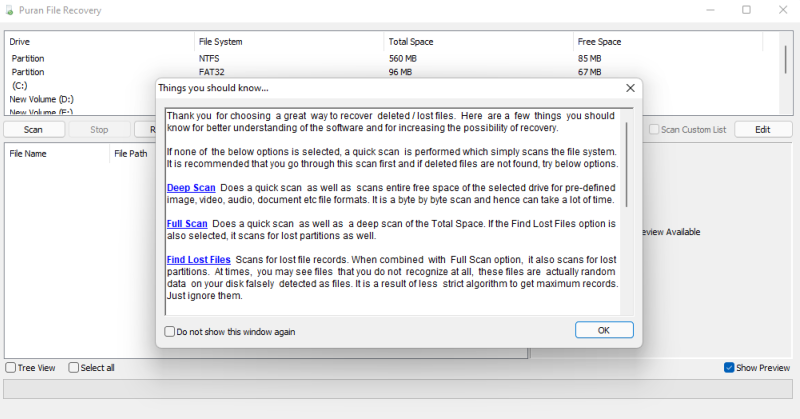
Task: Click the File System column header
Action: point(289,42)
